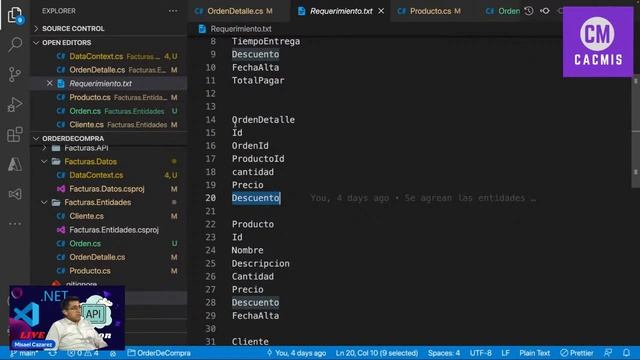Click the Prettier status bar item
This screenshot has height=360, width=640.
(577, 353)
